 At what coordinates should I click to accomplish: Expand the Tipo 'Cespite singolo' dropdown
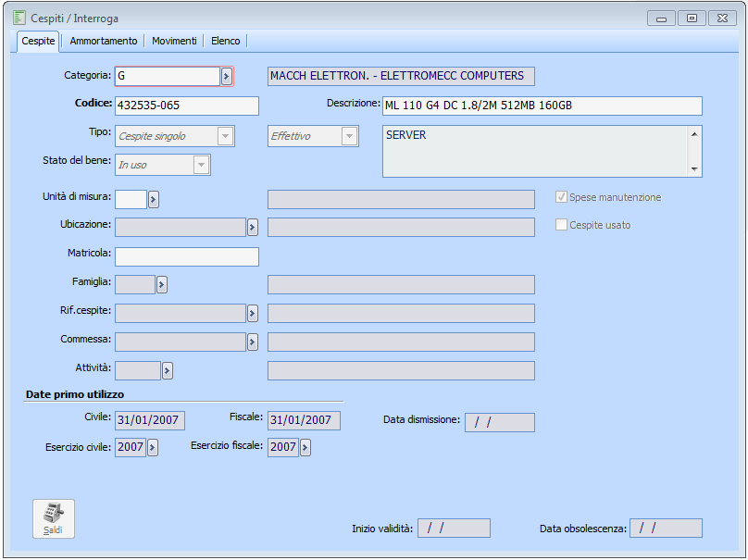[x=225, y=136]
